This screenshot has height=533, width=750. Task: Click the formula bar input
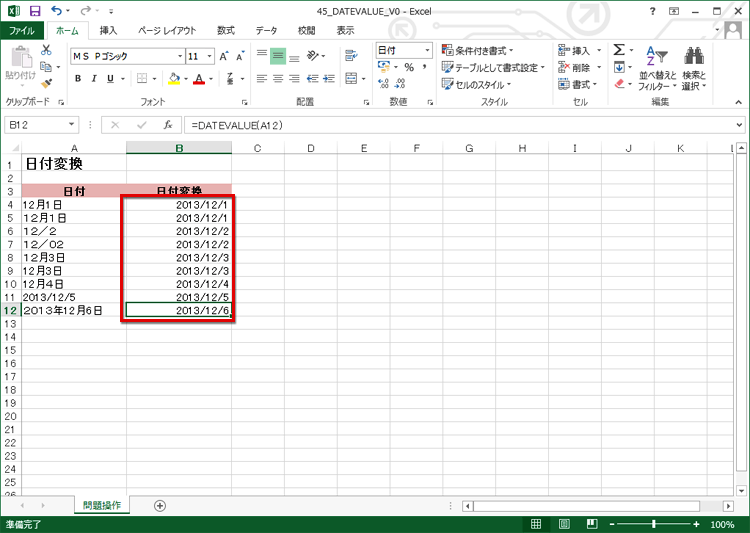pos(459,125)
